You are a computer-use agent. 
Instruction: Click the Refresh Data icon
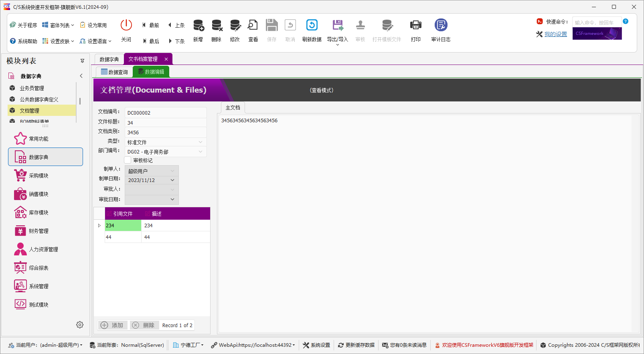pos(312,25)
